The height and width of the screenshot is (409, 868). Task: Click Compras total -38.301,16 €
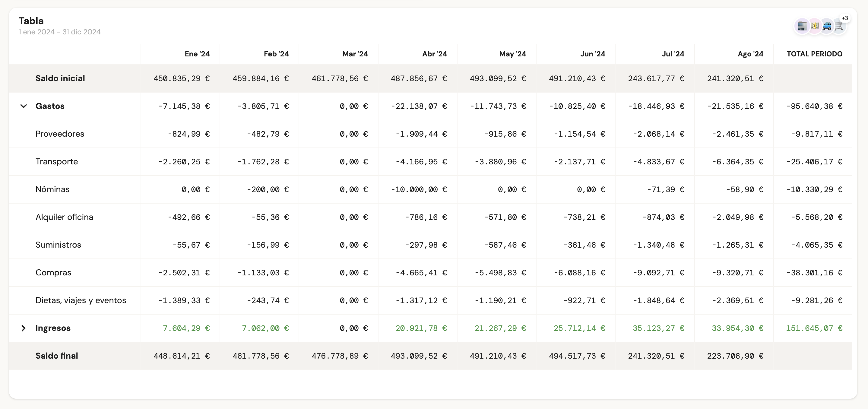[x=814, y=273]
